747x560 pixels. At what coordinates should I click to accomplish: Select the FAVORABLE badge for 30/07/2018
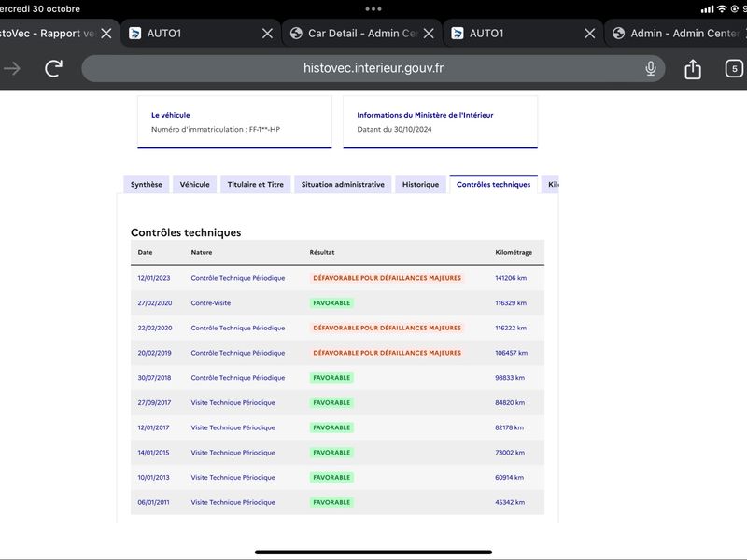click(x=331, y=378)
